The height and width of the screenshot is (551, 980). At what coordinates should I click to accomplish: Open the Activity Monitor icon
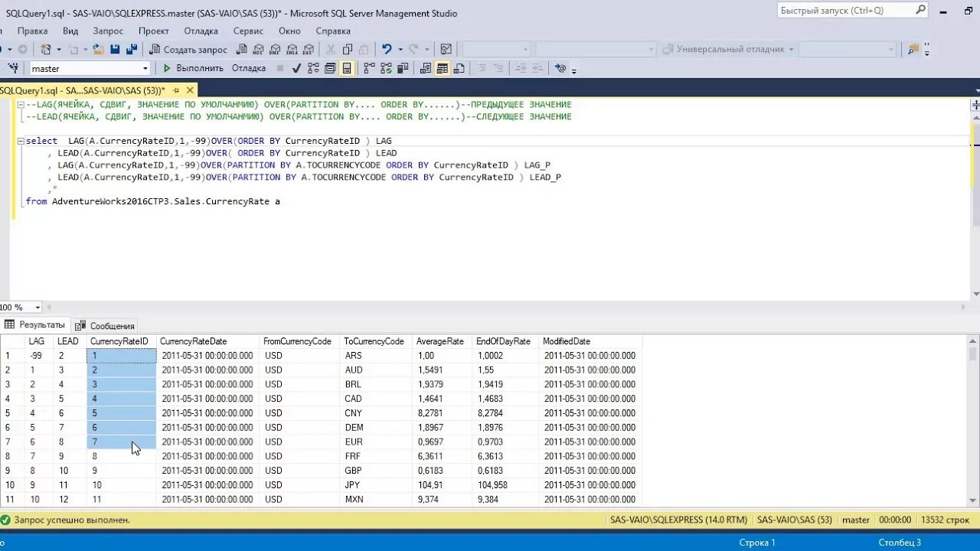(x=446, y=49)
